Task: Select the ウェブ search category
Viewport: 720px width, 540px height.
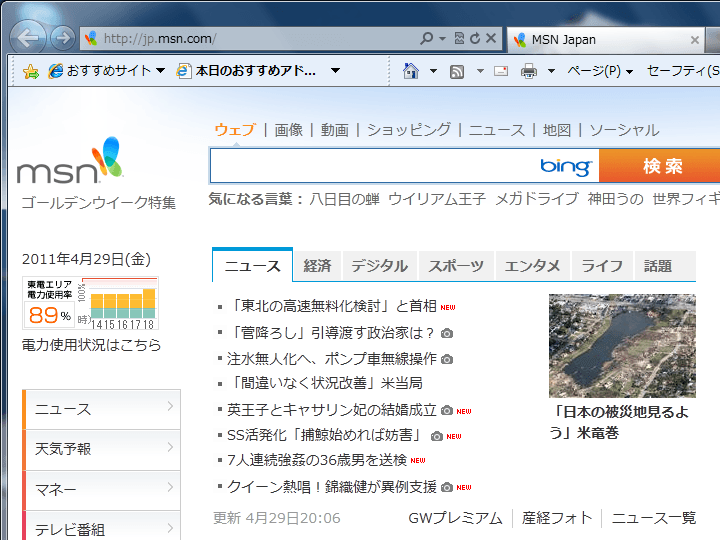Action: tap(235, 130)
